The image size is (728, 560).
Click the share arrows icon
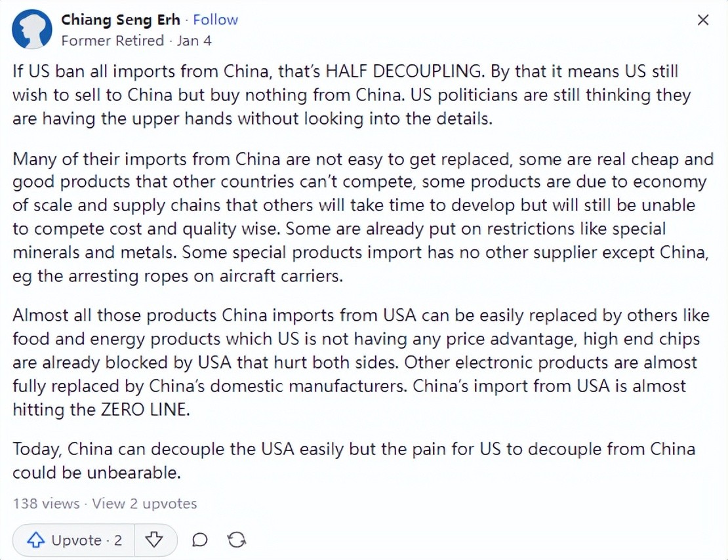[x=236, y=540]
